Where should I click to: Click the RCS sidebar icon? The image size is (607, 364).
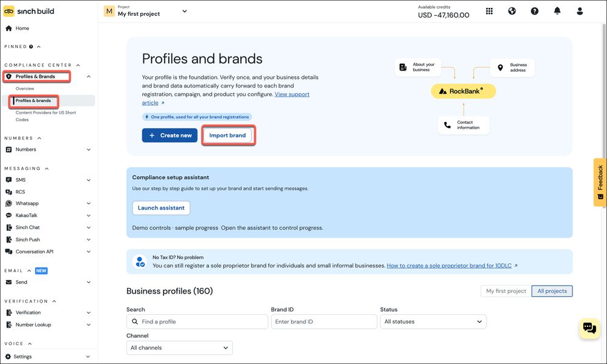(9, 192)
